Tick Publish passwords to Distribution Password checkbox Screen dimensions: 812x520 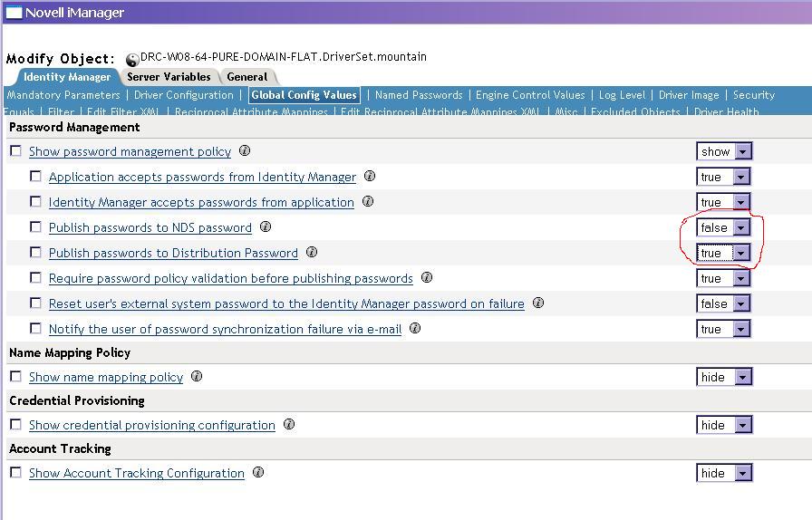point(35,252)
